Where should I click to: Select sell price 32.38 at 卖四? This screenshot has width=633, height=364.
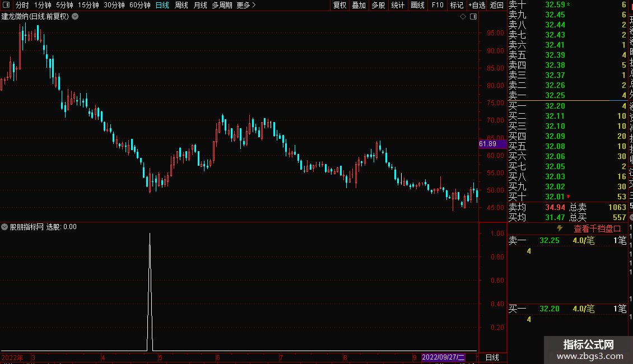[x=555, y=66]
